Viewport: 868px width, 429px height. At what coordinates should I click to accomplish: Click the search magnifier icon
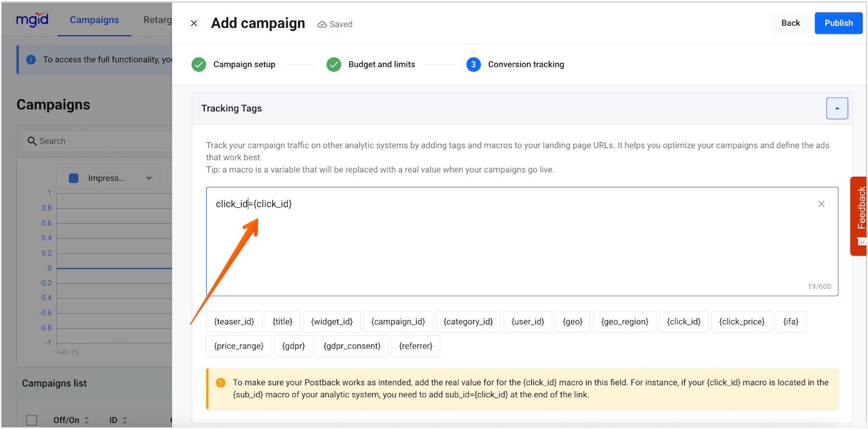point(32,141)
